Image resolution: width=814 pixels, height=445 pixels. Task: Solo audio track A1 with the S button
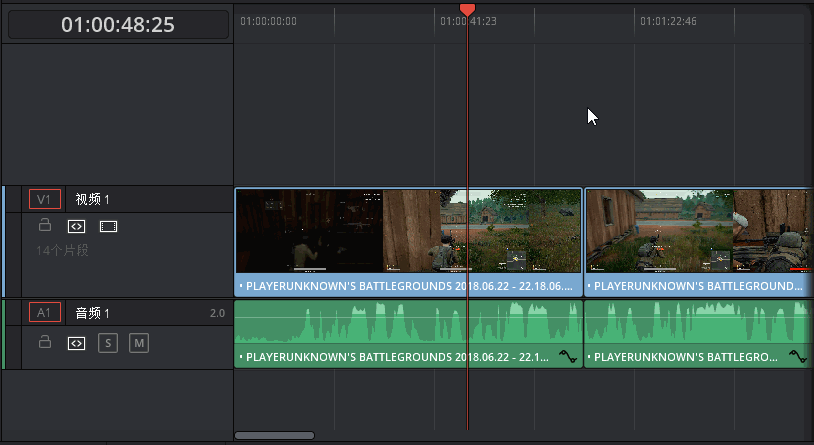[x=108, y=343]
